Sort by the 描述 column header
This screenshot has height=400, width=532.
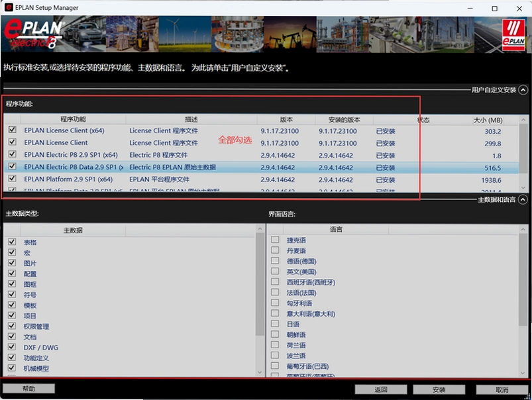(x=191, y=119)
